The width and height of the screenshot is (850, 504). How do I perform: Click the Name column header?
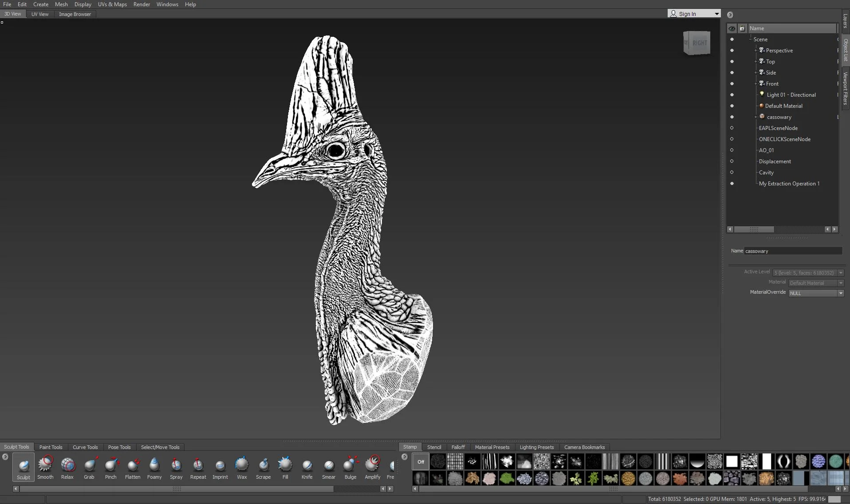[x=791, y=28]
